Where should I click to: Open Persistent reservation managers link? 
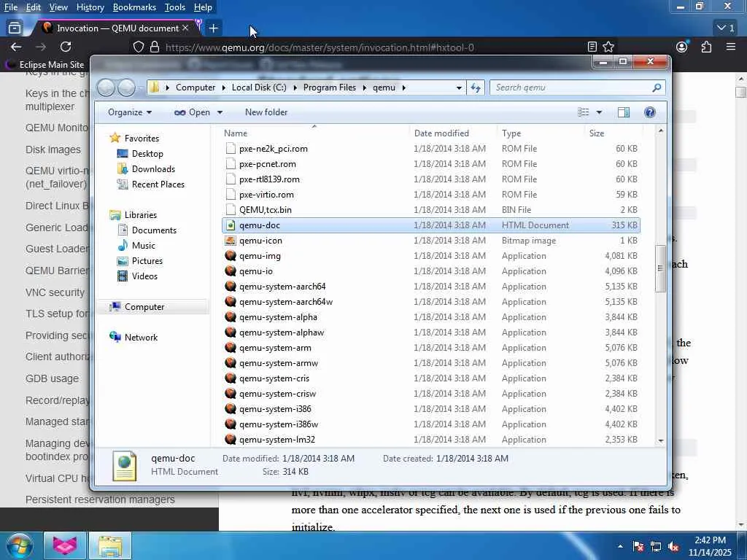click(x=100, y=499)
